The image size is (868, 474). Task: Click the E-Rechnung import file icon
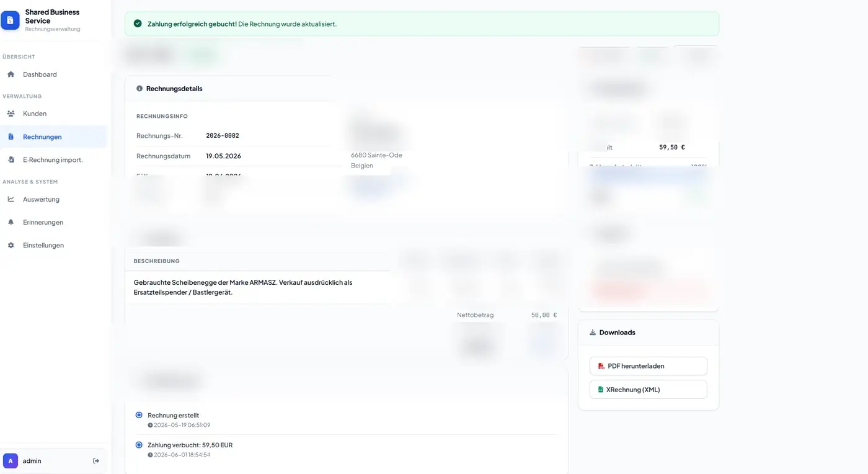(x=11, y=159)
